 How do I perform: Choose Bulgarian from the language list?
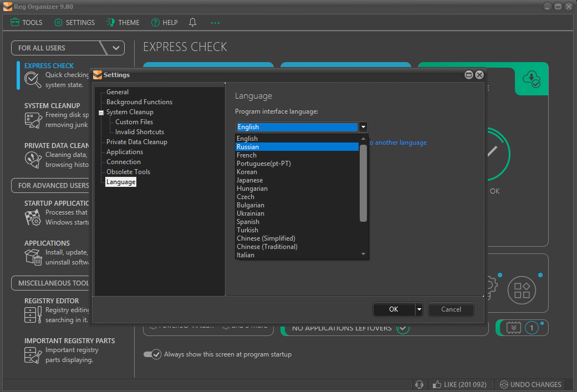point(297,205)
